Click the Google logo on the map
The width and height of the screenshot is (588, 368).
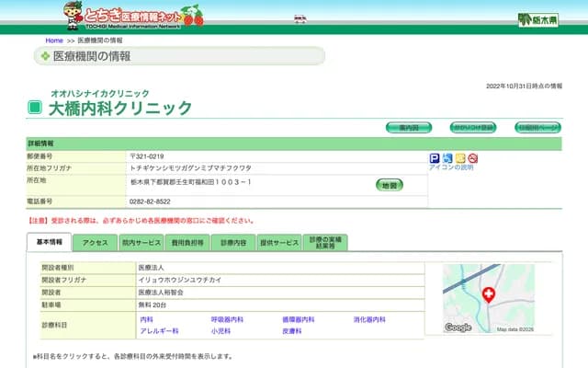point(458,328)
